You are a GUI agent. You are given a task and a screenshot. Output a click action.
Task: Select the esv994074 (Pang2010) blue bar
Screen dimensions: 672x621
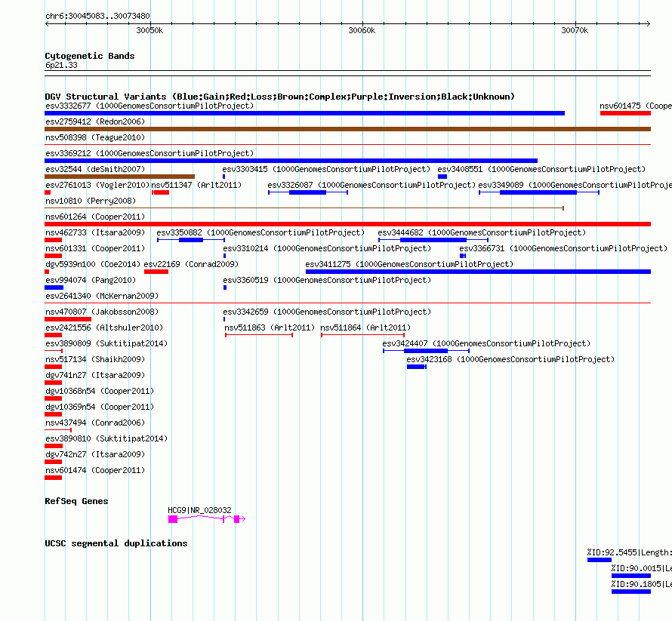pos(54,287)
